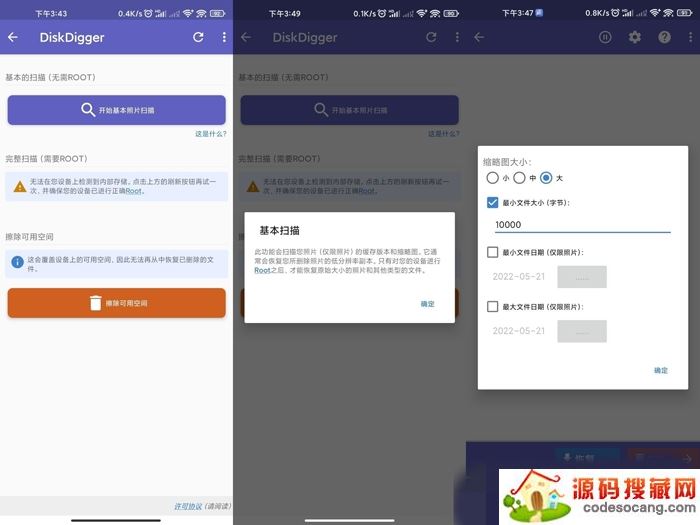700x525 pixels.
Task: Follow the Root link in the undimmed ROOT warning notice
Action: tap(133, 191)
